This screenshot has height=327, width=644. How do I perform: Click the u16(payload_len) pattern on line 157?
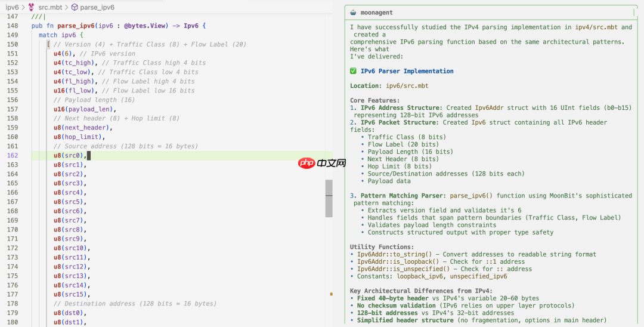click(82, 109)
